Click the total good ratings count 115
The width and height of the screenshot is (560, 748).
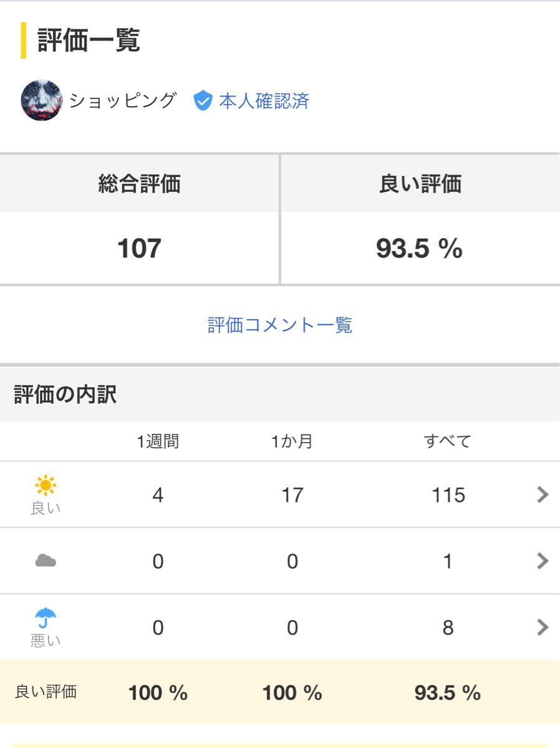click(448, 495)
